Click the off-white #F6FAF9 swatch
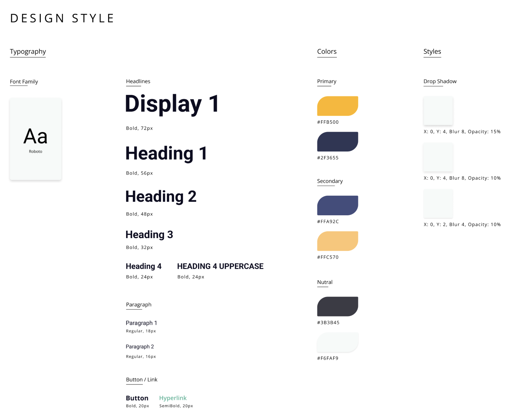The width and height of the screenshot is (517, 420). tap(338, 342)
